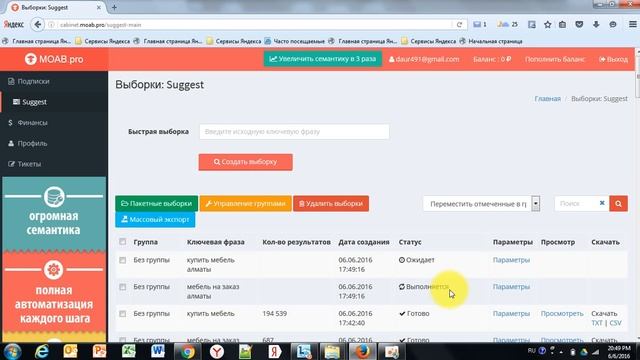Viewport: 640px width, 360px height.
Task: Log out with the Выход link
Action: pyautogui.click(x=613, y=59)
